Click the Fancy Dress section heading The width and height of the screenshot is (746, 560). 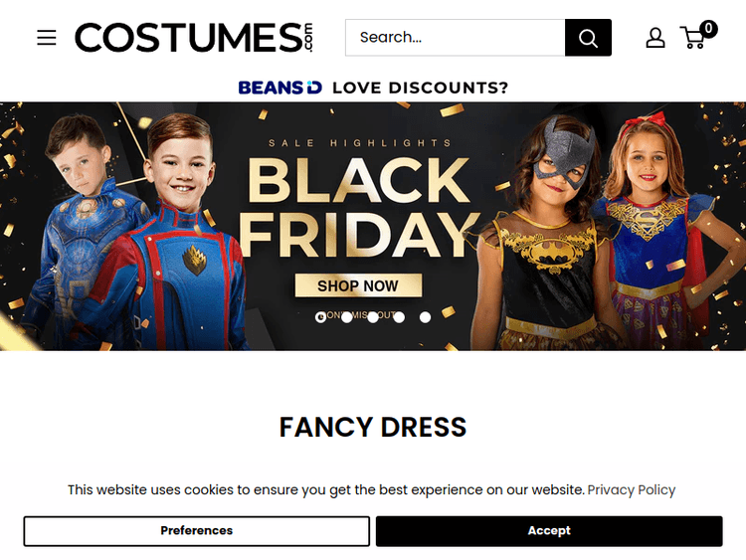pyautogui.click(x=373, y=428)
